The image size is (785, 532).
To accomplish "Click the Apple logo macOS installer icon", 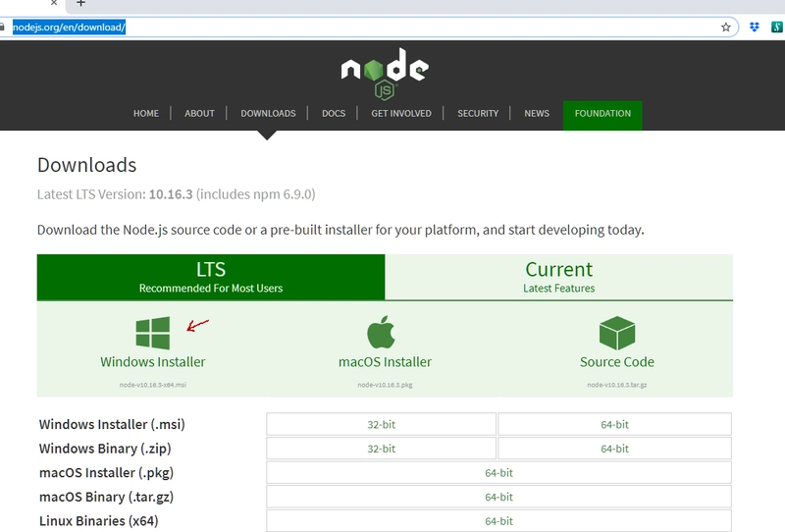I will coord(381,332).
